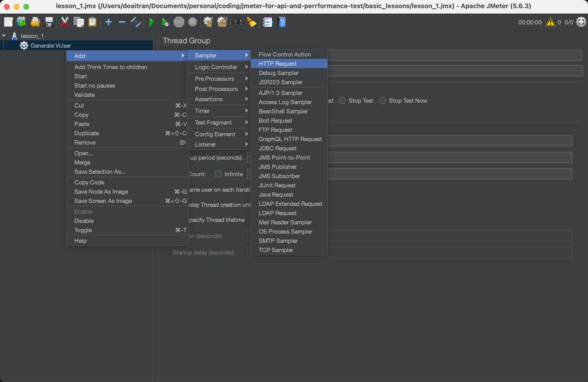Screen dimensions: 588x382
Task: Select the Generate VUser thread group
Action: click(51, 45)
